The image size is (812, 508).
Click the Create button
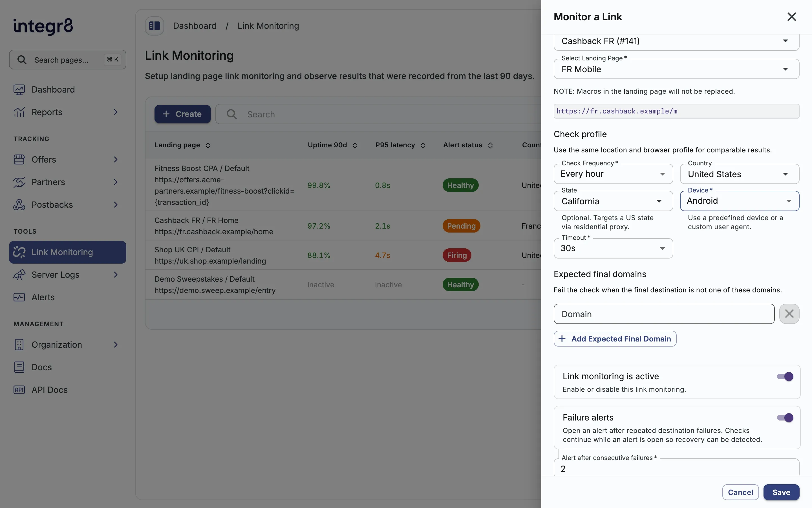pos(182,114)
